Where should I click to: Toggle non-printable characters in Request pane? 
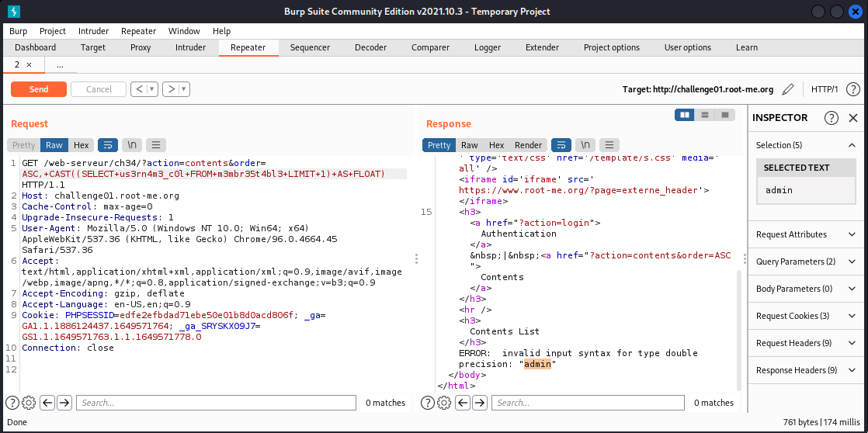click(x=132, y=145)
